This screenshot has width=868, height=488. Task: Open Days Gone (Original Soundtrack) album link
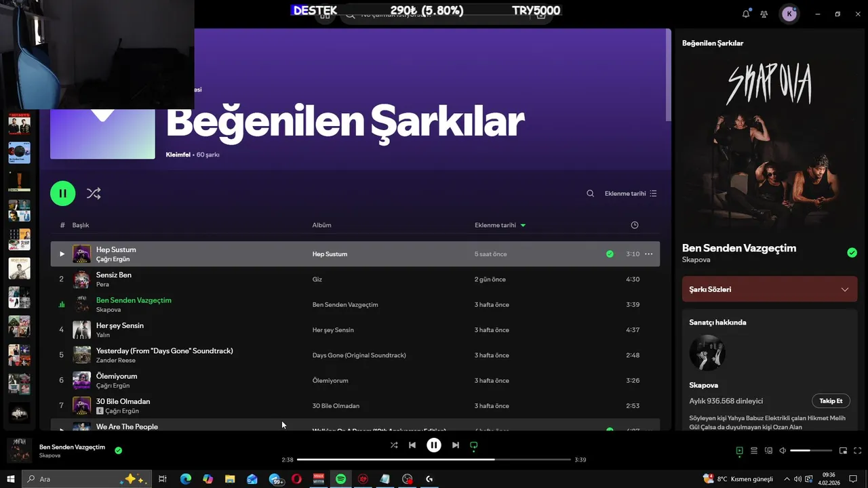359,355
